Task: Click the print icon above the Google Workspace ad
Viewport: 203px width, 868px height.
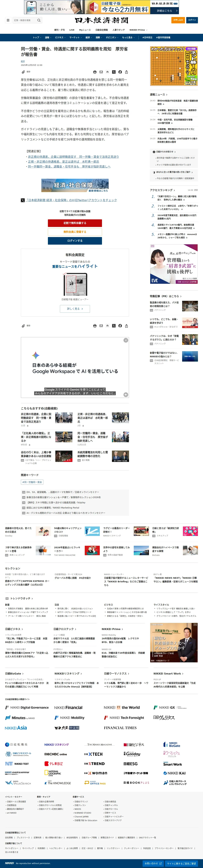Action: tap(95, 326)
